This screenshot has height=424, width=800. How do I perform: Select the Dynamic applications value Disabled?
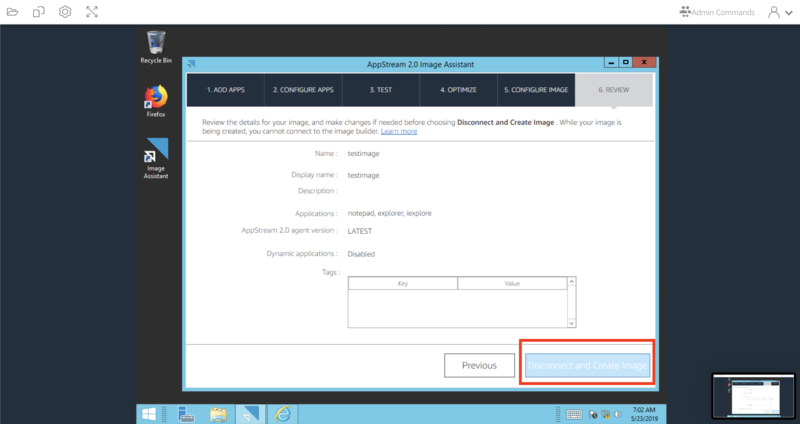[361, 254]
